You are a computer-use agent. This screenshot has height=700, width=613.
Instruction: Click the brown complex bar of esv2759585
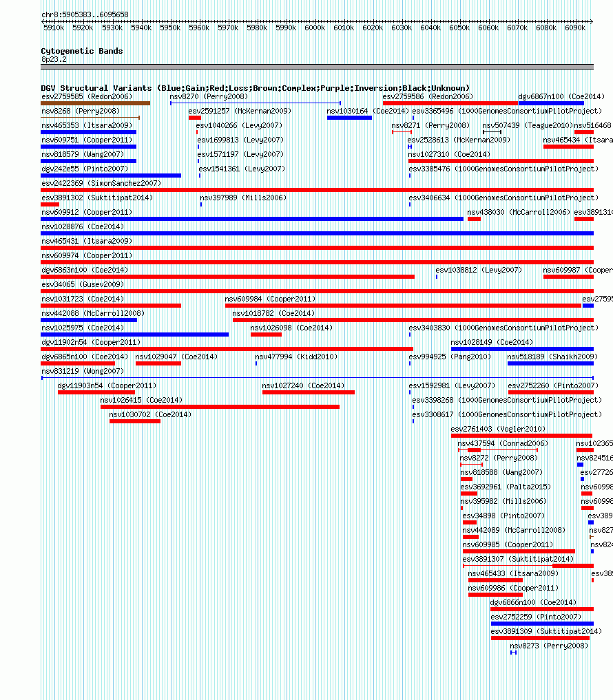[x=95, y=103]
